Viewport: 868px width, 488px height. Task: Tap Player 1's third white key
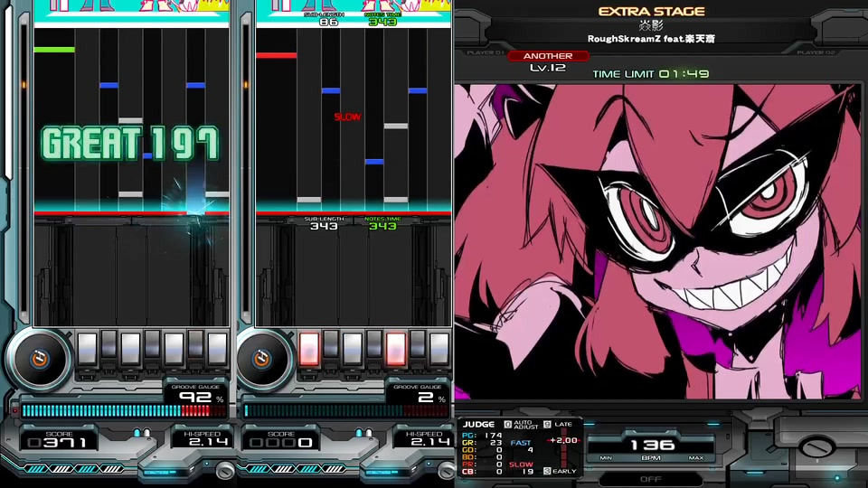[174, 349]
